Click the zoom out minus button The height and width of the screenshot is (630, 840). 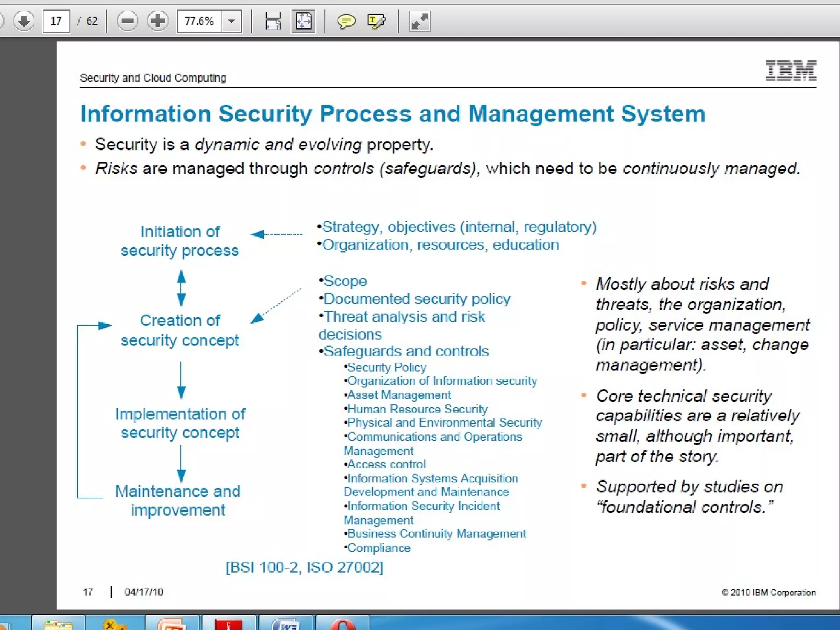click(x=128, y=21)
